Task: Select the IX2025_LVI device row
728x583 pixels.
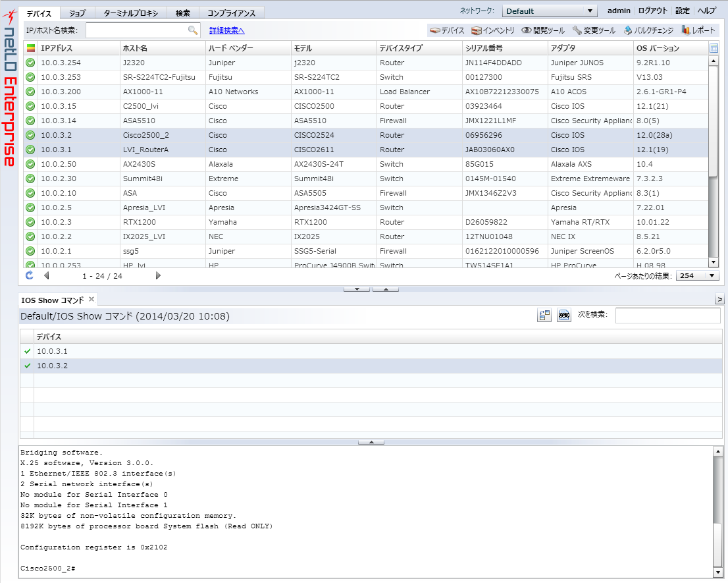Action: click(x=366, y=236)
